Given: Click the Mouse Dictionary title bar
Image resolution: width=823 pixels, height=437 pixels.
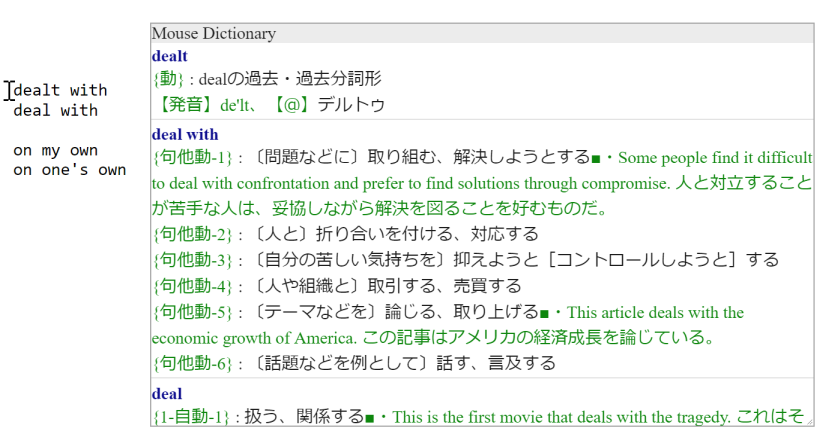Looking at the screenshot, I should click(482, 34).
